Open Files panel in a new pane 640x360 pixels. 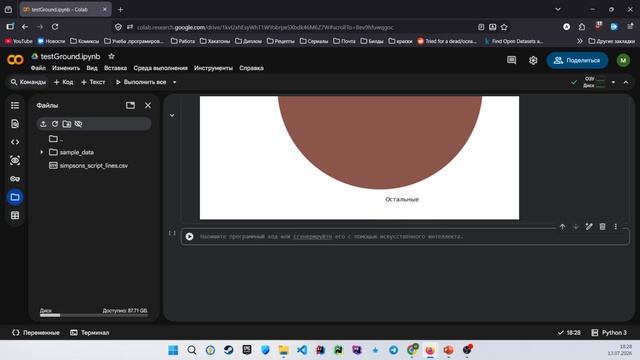(x=130, y=106)
